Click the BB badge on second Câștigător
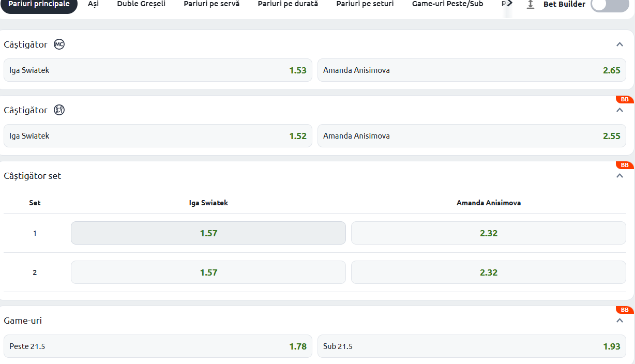The height and width of the screenshot is (364, 635). (x=625, y=99)
